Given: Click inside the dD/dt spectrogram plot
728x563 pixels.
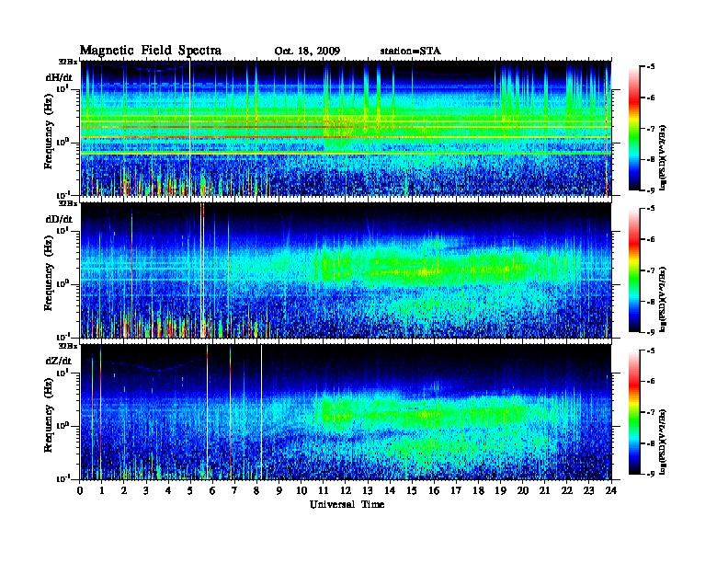Looking at the screenshot, I should click(x=346, y=270).
